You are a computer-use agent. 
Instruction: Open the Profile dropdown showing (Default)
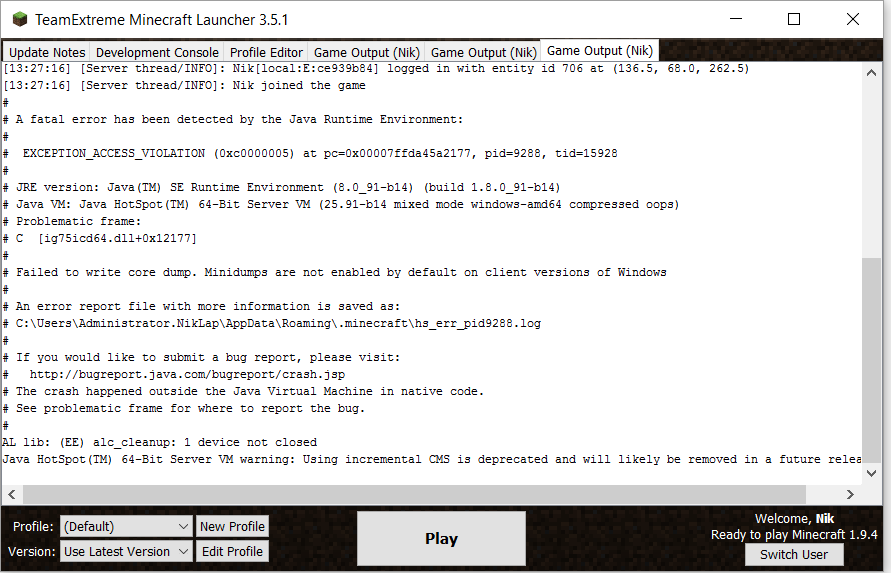coord(126,526)
